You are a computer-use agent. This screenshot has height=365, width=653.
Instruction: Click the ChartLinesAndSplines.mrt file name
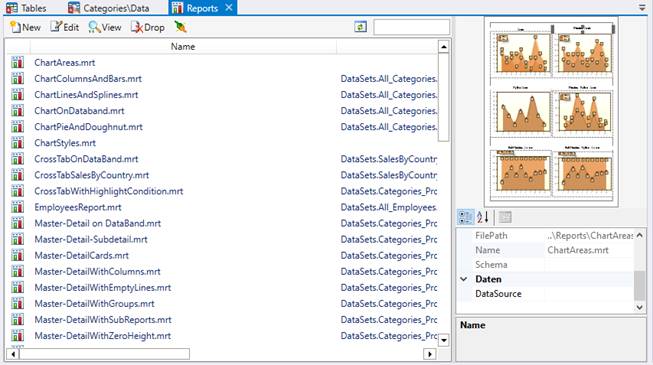[86, 95]
